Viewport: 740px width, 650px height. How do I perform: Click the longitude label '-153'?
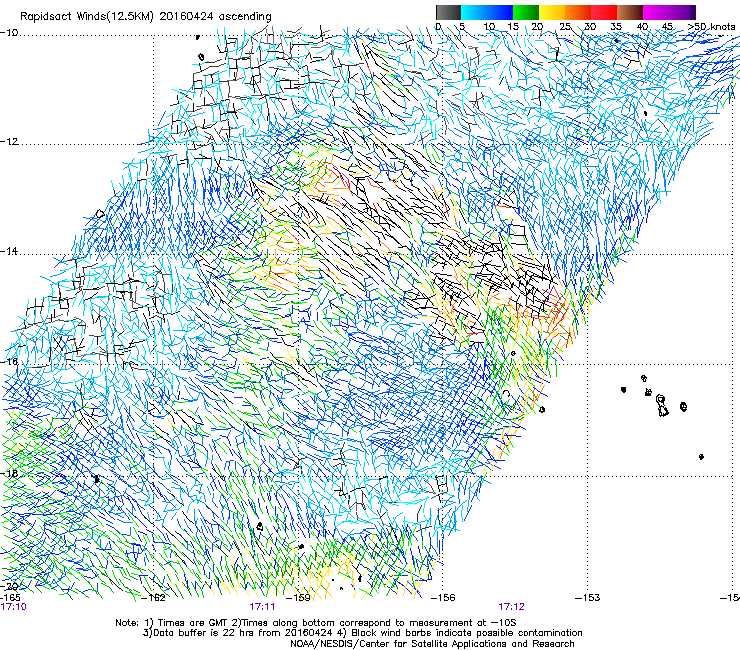click(588, 598)
